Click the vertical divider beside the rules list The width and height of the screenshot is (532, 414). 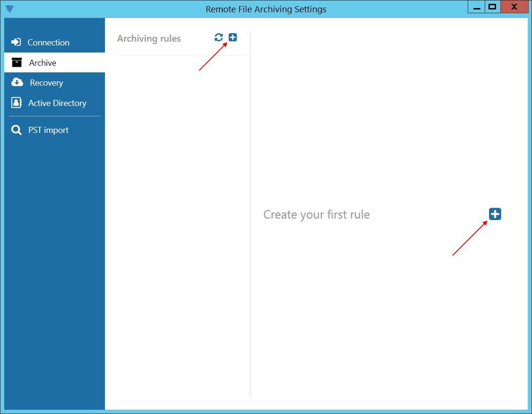click(x=250, y=213)
